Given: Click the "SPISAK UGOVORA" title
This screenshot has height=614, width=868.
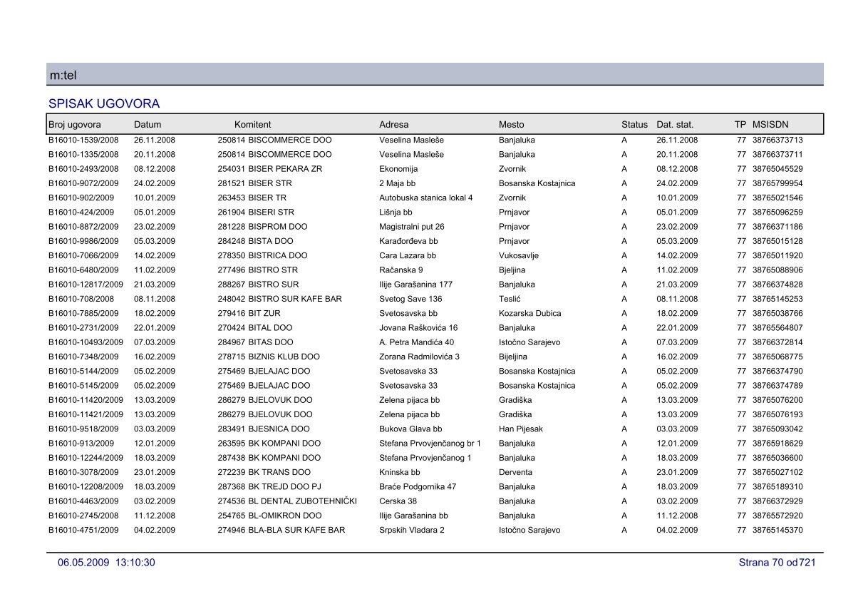Looking at the screenshot, I should pos(104,104).
